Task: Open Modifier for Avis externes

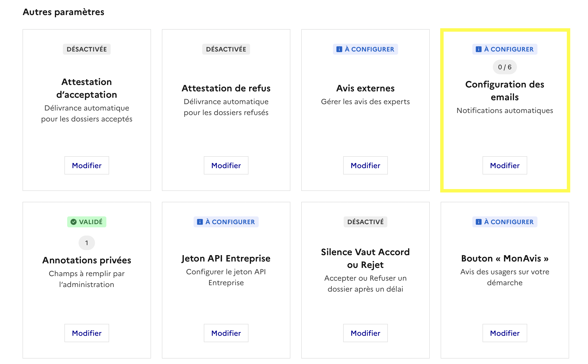Action: [x=365, y=165]
